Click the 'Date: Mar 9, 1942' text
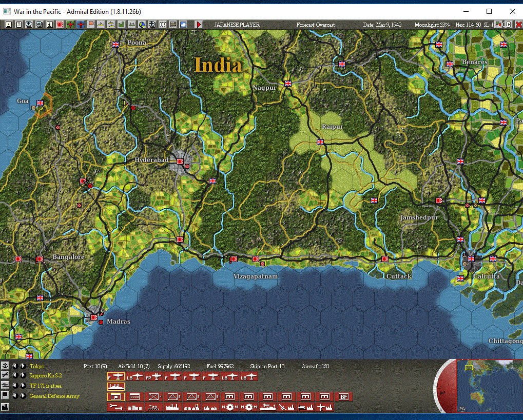Screen dimensions: 523x420 coord(382,25)
